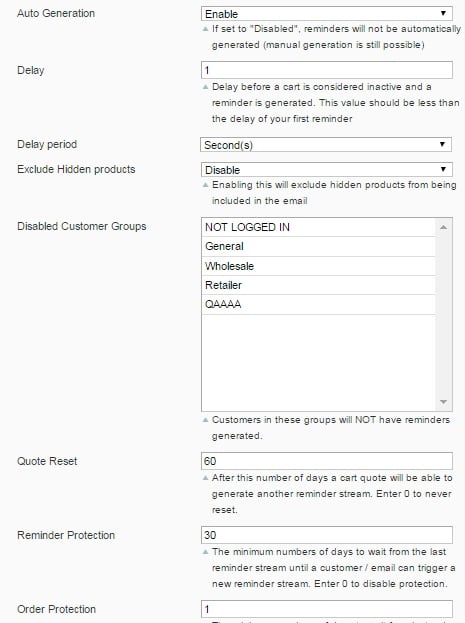Click the hint triangle under Auto Generation
The height and width of the screenshot is (623, 465).
point(205,29)
